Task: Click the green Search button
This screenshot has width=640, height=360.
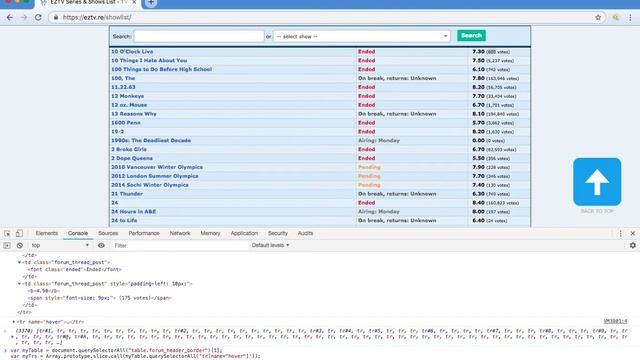Action: click(471, 36)
